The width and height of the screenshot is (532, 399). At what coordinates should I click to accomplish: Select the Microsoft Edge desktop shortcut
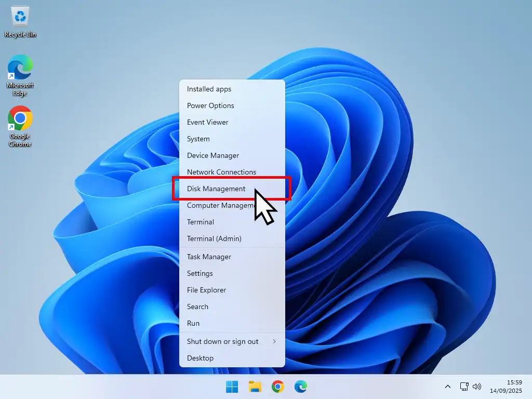point(20,75)
